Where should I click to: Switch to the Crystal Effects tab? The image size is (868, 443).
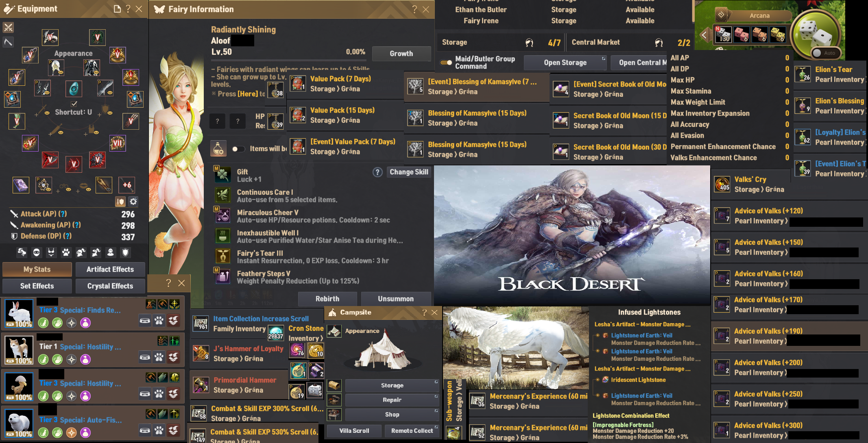coord(110,286)
